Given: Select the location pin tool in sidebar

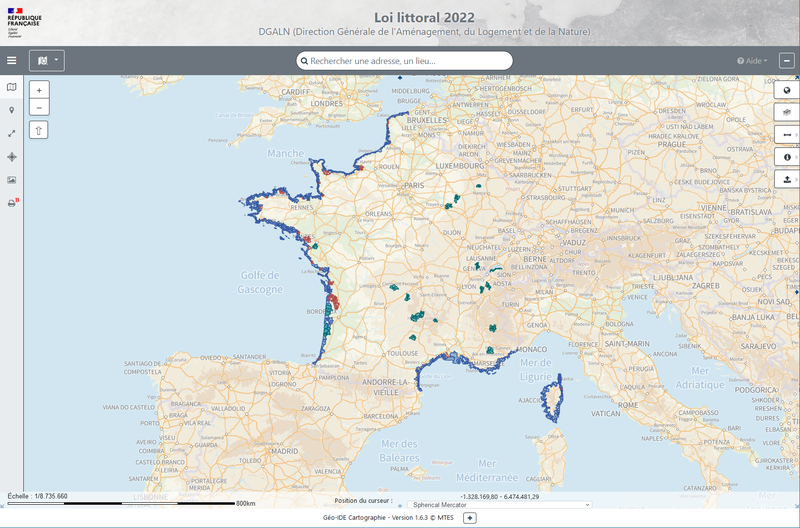Looking at the screenshot, I should tap(12, 111).
